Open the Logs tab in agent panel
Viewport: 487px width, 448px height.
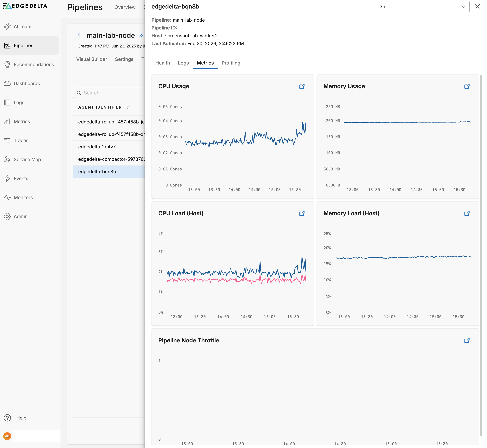183,63
